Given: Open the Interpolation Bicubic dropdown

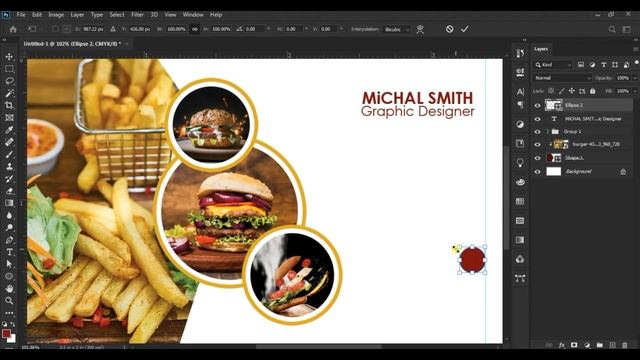Looking at the screenshot, I should (396, 29).
